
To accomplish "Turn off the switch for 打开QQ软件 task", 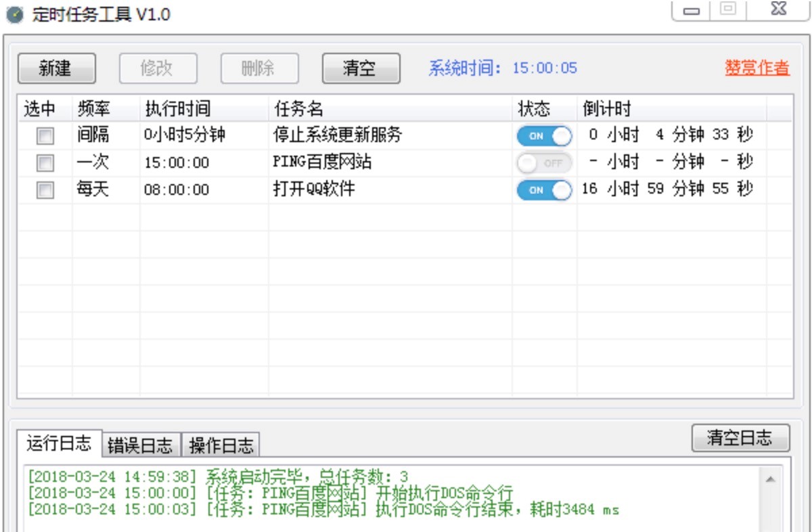I will point(544,190).
